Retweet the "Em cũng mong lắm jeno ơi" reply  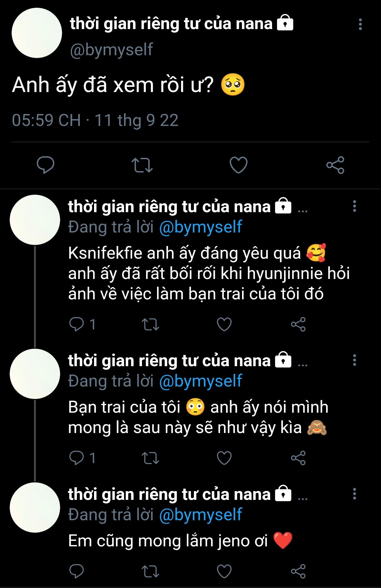click(x=151, y=571)
